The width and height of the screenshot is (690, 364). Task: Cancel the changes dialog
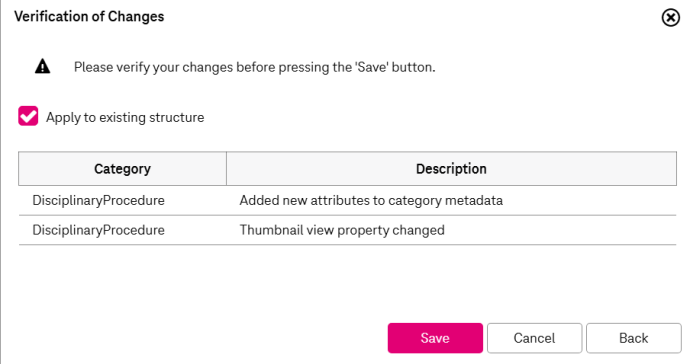click(534, 338)
